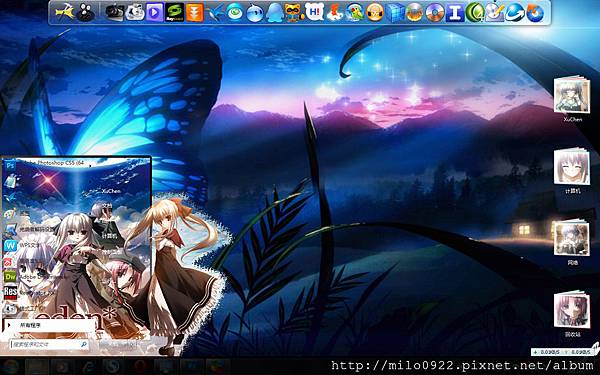Launch the blue-orange swirl icon at dock end
600x375 pixels.
click(x=535, y=12)
